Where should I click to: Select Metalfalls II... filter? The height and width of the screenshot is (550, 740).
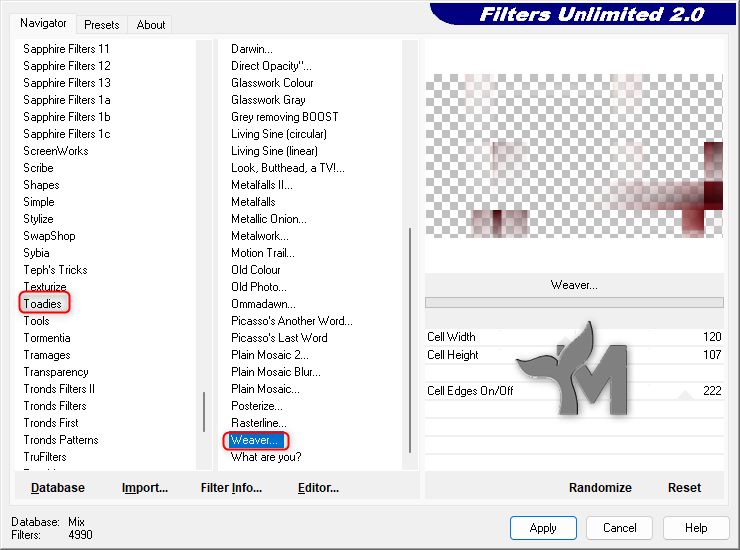pos(261,185)
